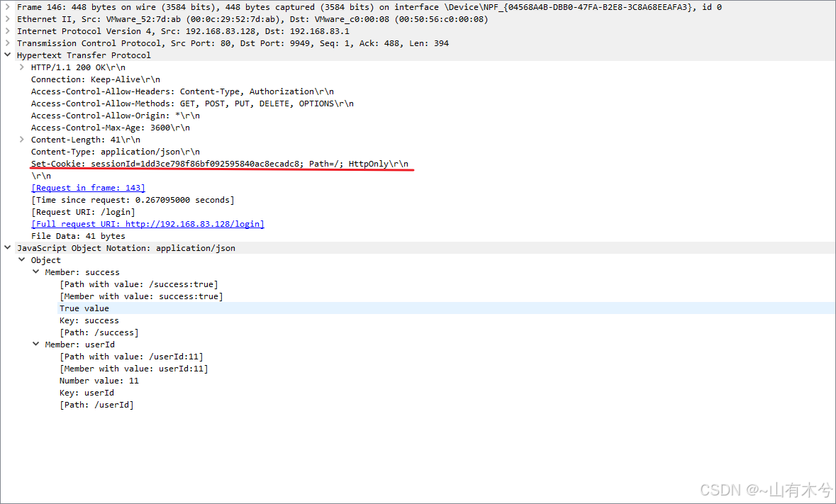Image resolution: width=836 pixels, height=504 pixels.
Task: Collapse the Member: userId node
Action: pyautogui.click(x=35, y=345)
